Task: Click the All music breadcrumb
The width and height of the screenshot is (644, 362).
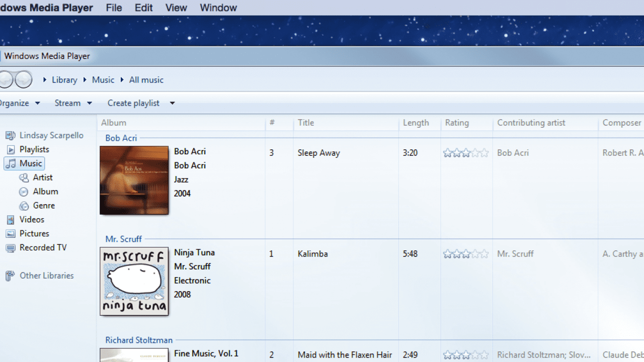Action: (146, 80)
